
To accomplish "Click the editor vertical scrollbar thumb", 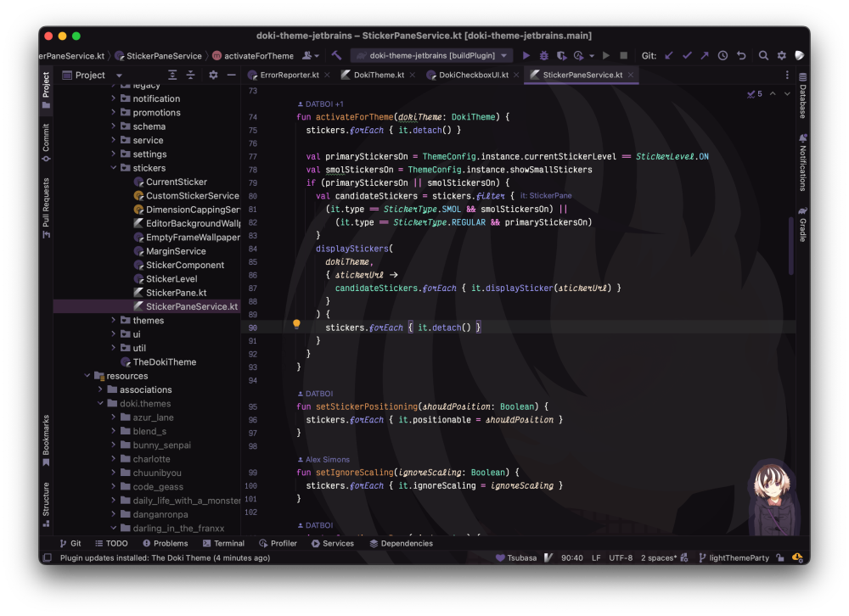I will click(791, 246).
